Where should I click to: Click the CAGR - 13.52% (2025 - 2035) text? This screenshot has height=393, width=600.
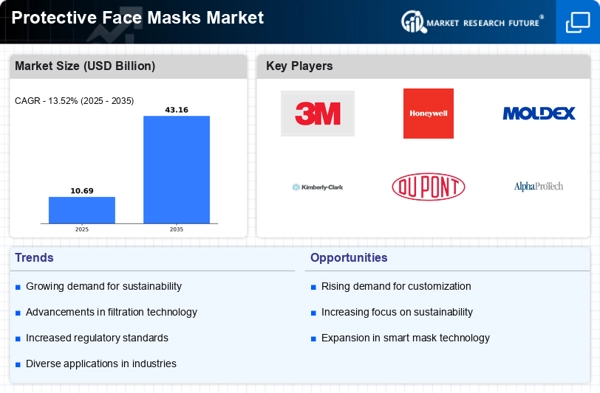[74, 101]
